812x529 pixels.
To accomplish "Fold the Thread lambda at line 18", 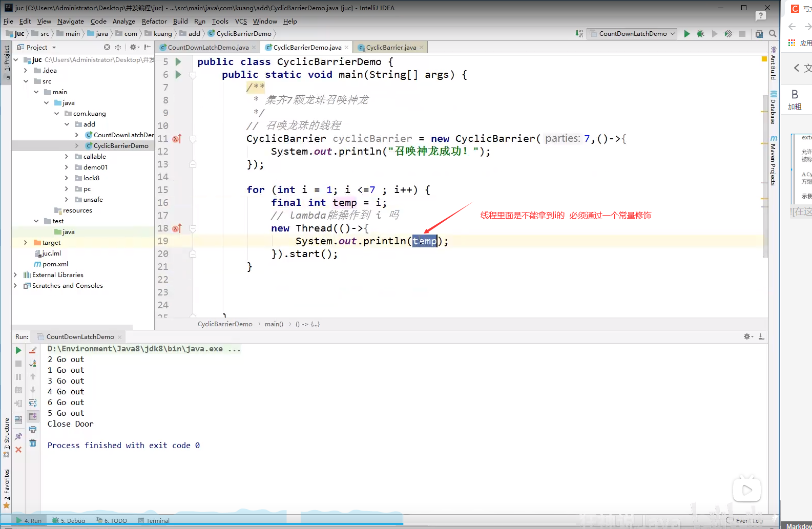I will point(193,228).
